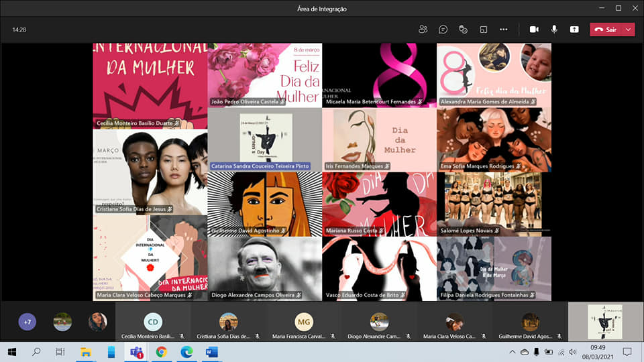
Task: Toggle the system volume icon in tray
Action: (x=572, y=352)
